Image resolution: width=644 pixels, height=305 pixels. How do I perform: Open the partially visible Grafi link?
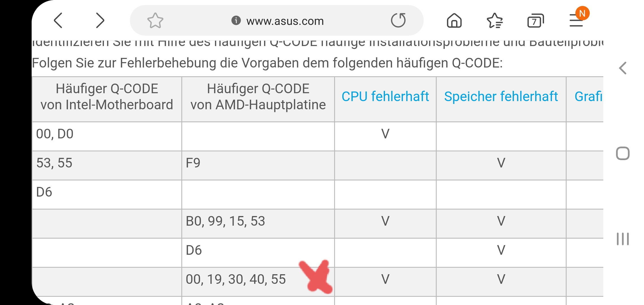[x=589, y=97]
